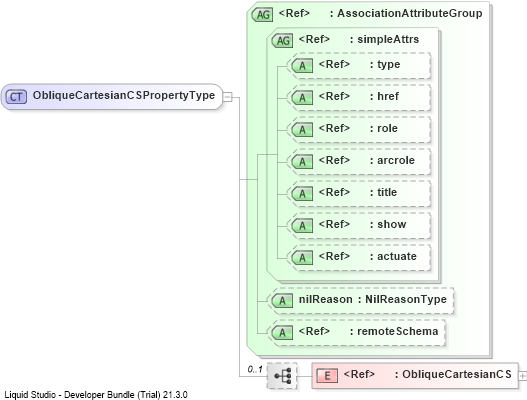The width and height of the screenshot is (527, 400).
Task: Click the A icon beside actuate
Action: pyautogui.click(x=302, y=257)
